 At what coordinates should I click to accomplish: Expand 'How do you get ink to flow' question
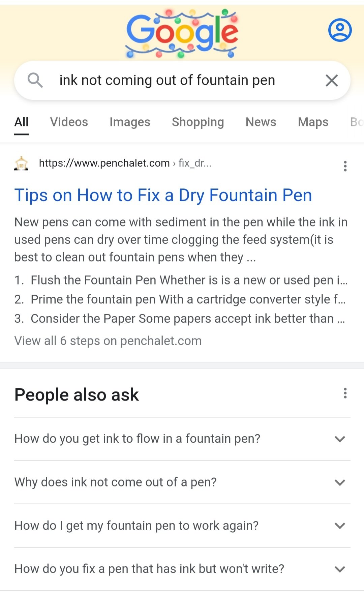tap(340, 439)
